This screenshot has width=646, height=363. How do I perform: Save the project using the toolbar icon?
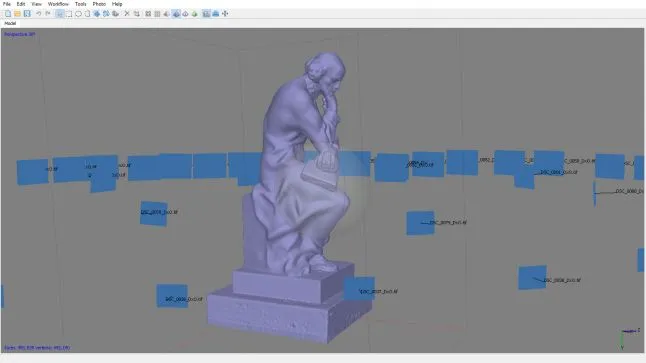[27, 14]
